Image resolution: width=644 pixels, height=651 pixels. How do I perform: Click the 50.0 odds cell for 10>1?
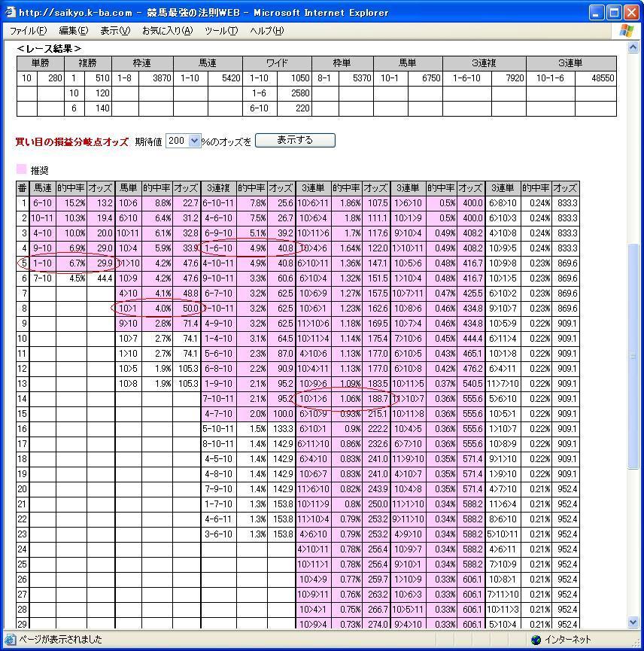coord(187,309)
